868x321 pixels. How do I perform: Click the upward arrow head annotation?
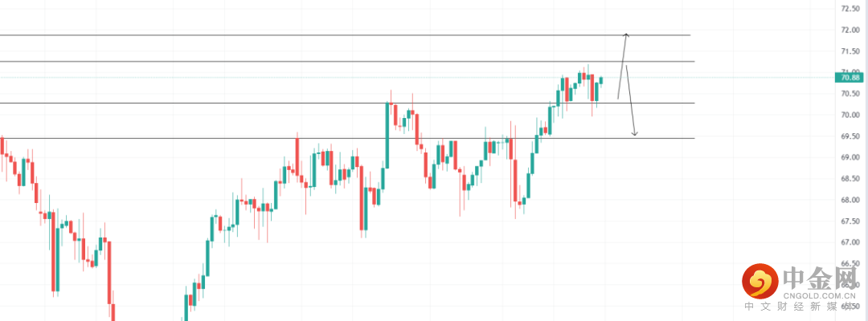[x=626, y=35]
